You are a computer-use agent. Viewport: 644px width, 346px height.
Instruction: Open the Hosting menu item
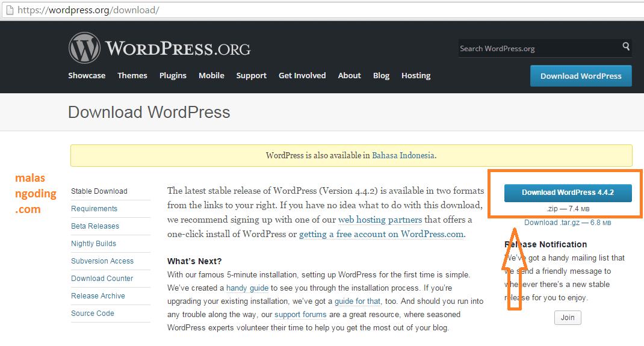(416, 76)
